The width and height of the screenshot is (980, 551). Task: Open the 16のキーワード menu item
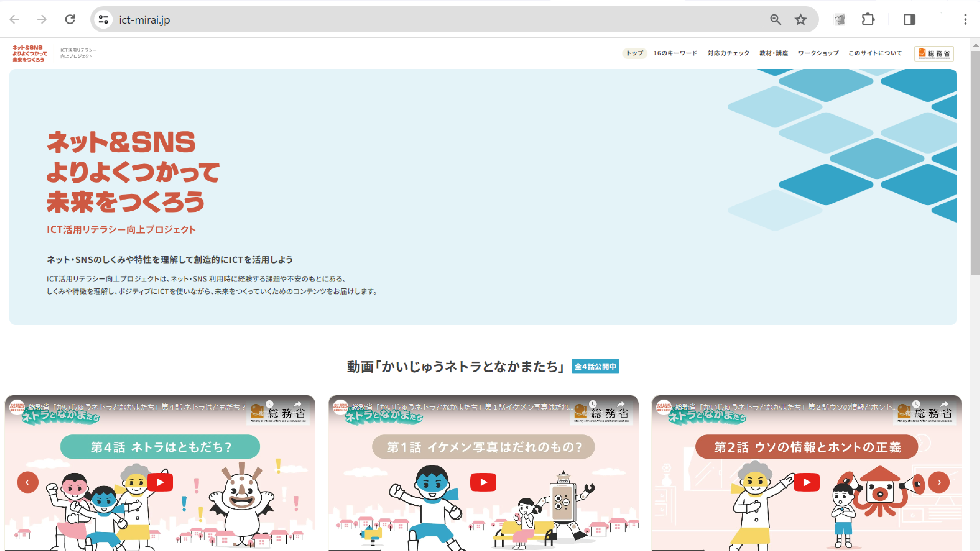coord(675,53)
